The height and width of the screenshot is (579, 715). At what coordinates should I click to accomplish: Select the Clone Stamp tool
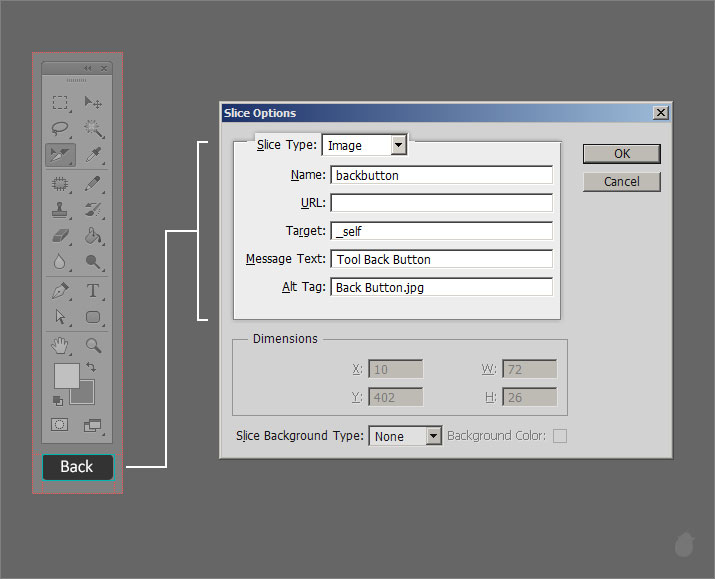[60, 210]
